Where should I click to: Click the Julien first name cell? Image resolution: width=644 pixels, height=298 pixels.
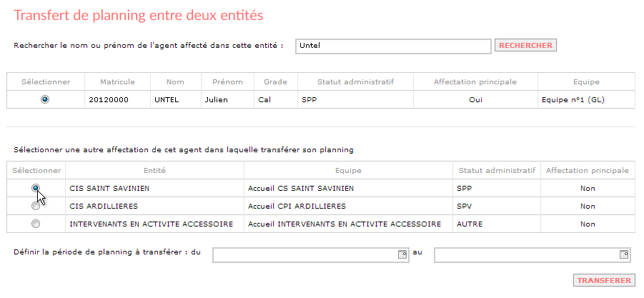click(x=227, y=99)
